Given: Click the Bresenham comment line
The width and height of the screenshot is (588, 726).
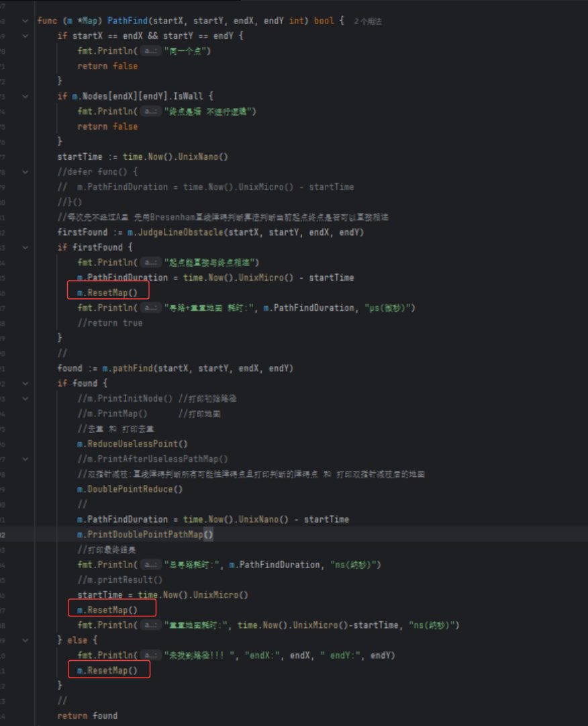Looking at the screenshot, I should coord(223,217).
